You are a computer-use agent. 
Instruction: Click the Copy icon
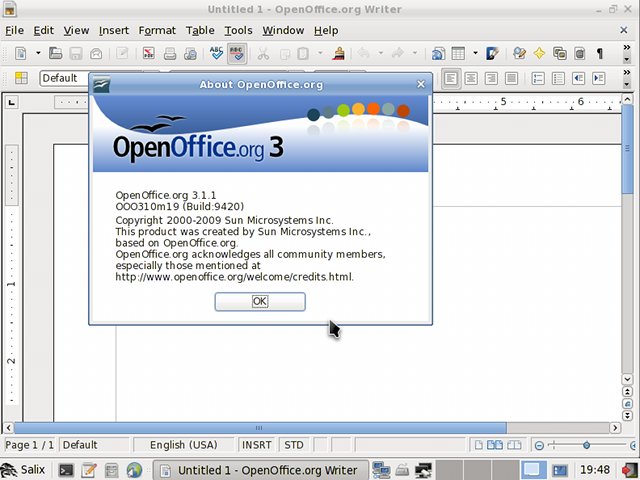click(285, 53)
